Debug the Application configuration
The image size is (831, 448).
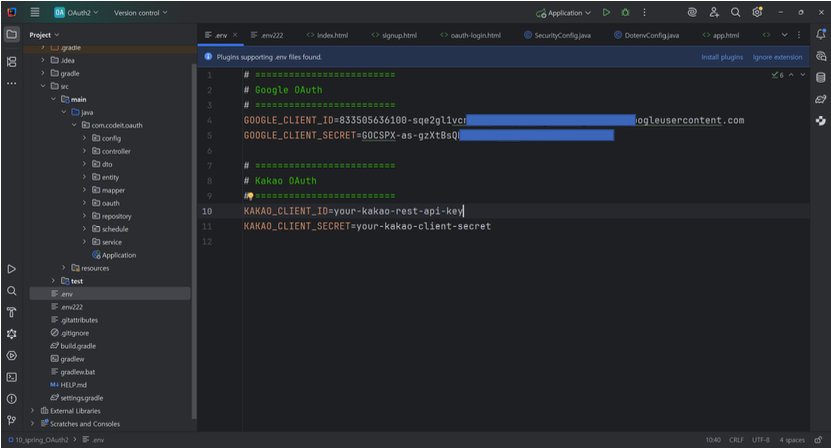[x=625, y=12]
